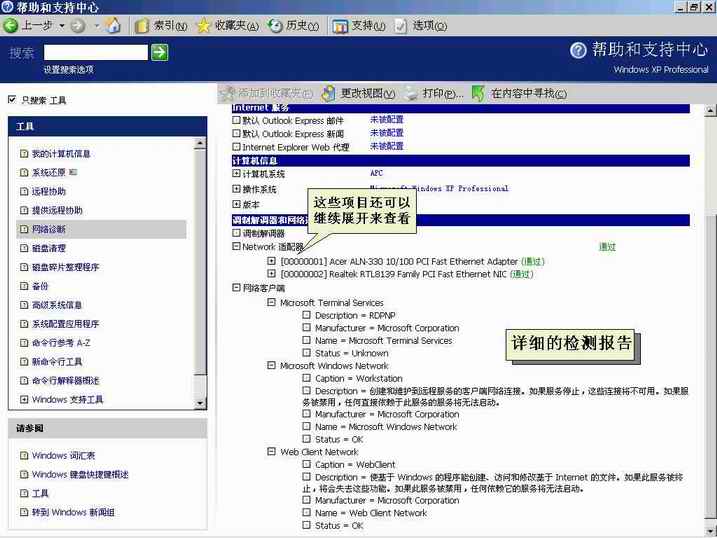
Task: Open Windows 键盘快捷键概述 link
Action: point(80,474)
